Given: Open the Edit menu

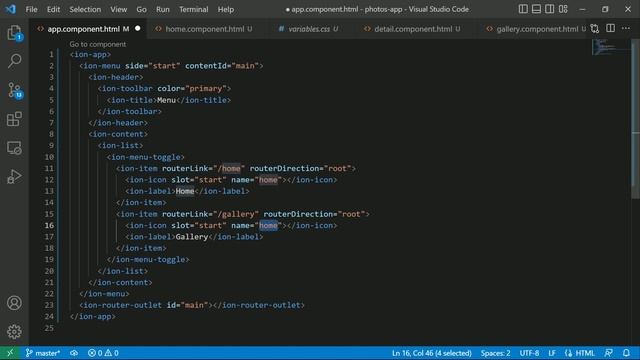Looking at the screenshot, I should point(53,9).
